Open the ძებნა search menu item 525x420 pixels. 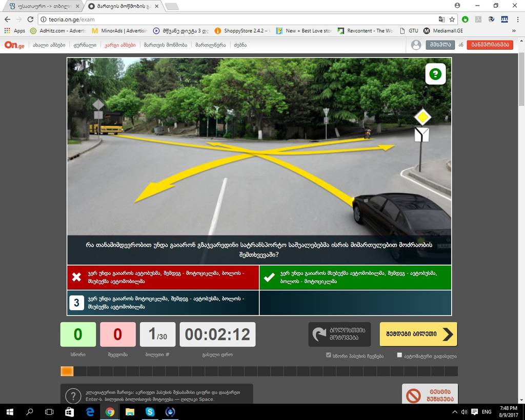[x=240, y=45]
